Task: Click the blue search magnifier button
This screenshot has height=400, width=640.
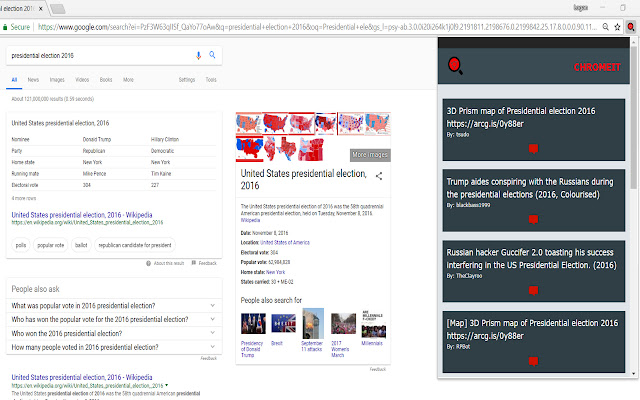Action: coord(212,55)
